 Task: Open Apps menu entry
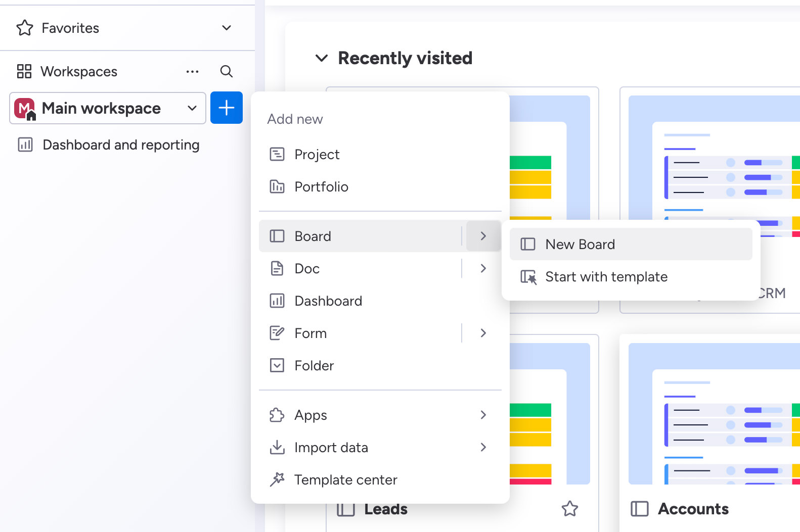[380, 415]
